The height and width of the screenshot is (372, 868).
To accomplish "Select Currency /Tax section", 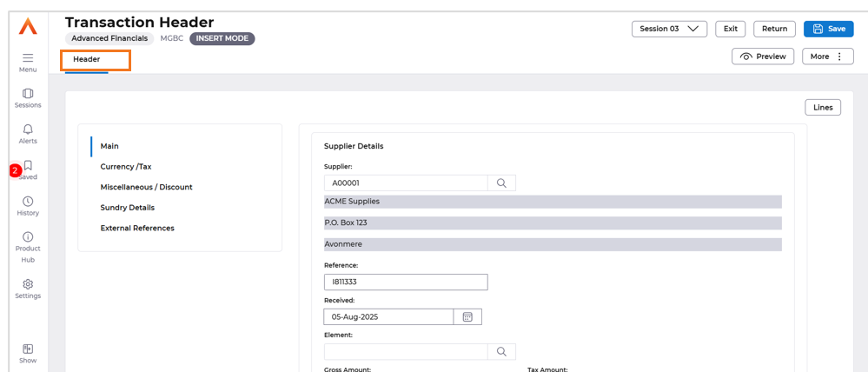I will [126, 166].
